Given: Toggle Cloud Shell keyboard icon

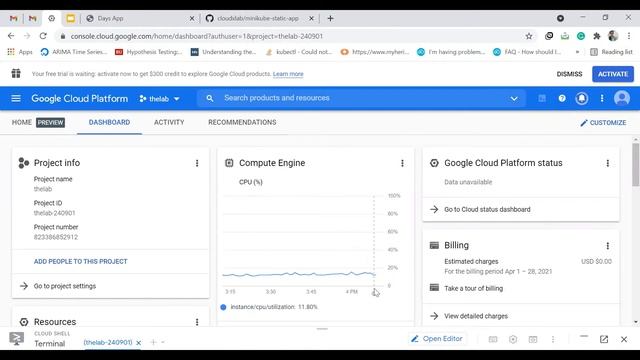Looking at the screenshot, I should point(493,339).
